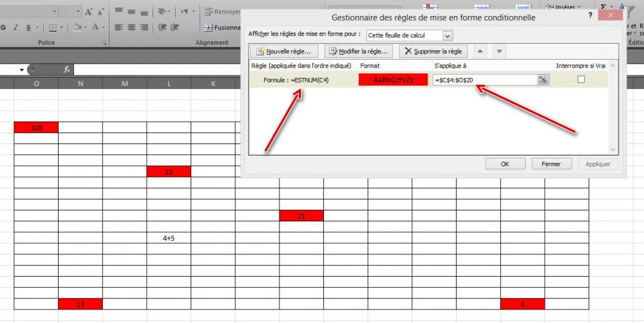Image resolution: width=644 pixels, height=323 pixels.
Task: Click the Nouvelle règle button
Action: (284, 51)
